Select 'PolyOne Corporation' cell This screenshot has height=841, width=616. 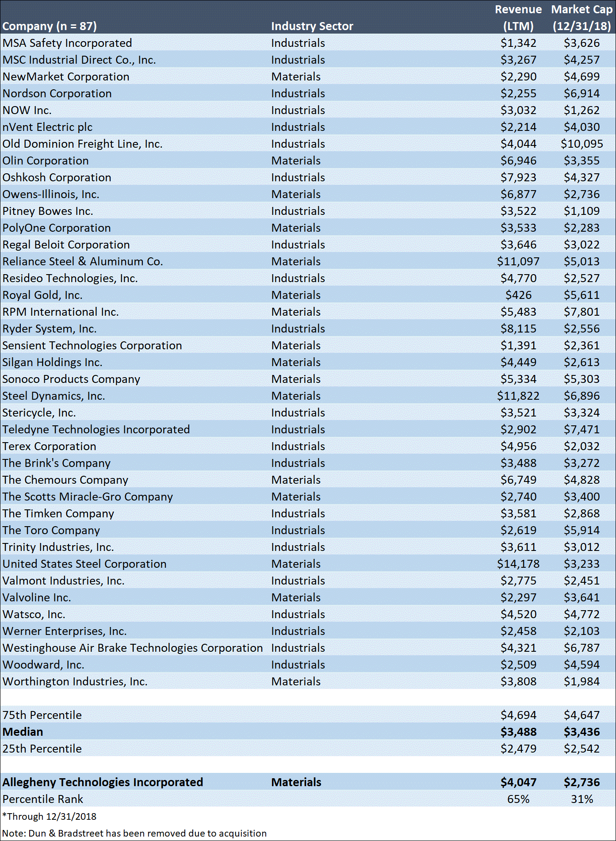click(x=57, y=228)
